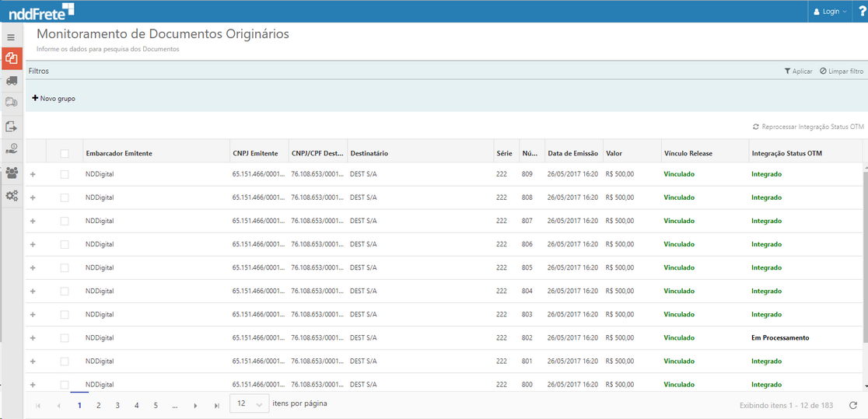868x419 pixels.
Task: Toggle the select-all checkbox in table header
Action: click(65, 154)
